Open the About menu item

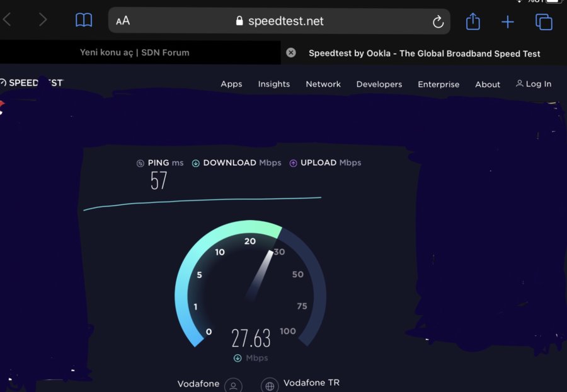pos(488,84)
